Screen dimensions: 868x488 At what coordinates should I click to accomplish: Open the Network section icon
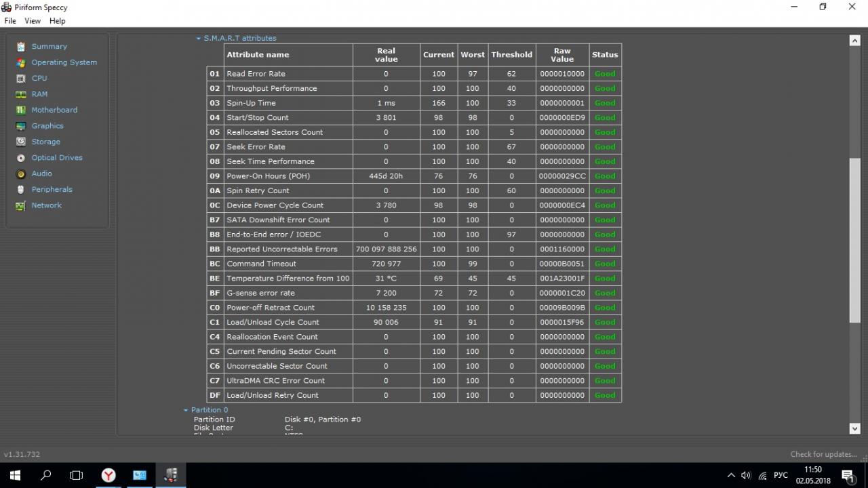point(21,205)
